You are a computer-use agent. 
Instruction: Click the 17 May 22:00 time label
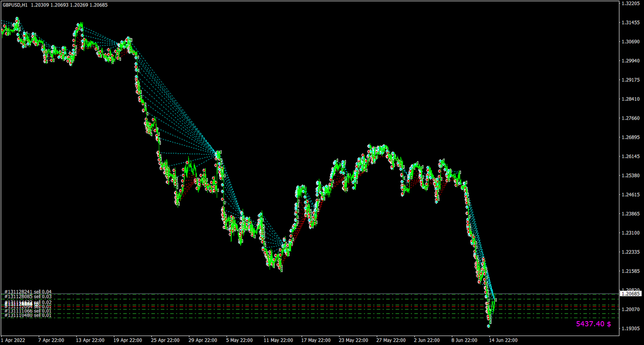pyautogui.click(x=316, y=341)
